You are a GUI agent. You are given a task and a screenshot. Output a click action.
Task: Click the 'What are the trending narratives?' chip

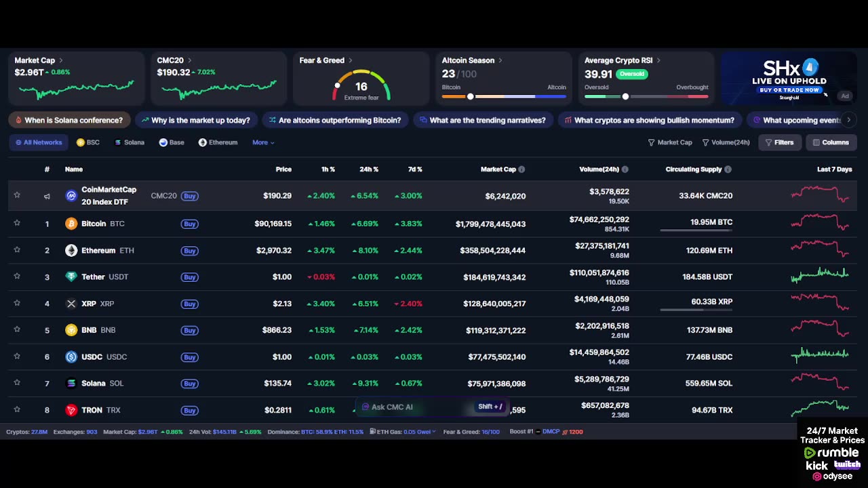(482, 120)
